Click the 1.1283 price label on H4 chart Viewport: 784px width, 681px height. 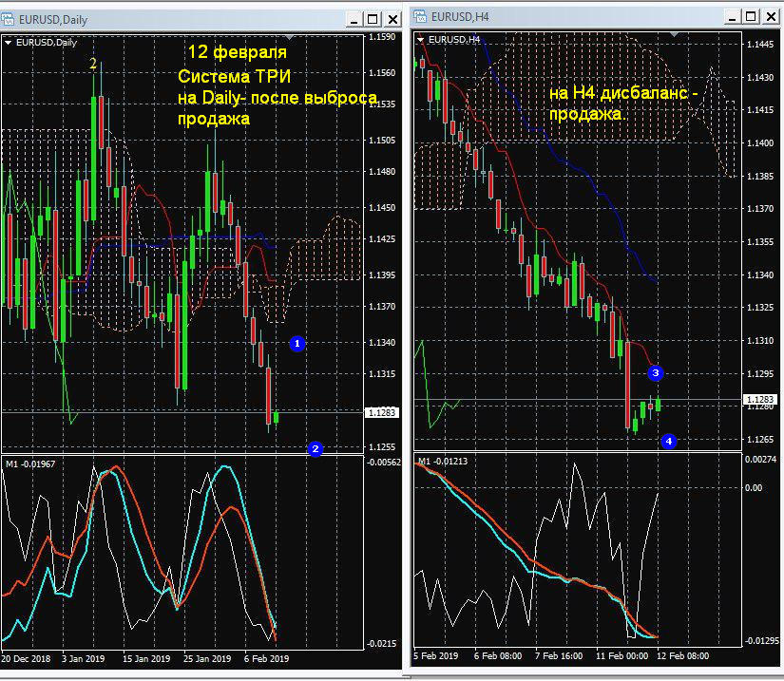760,400
